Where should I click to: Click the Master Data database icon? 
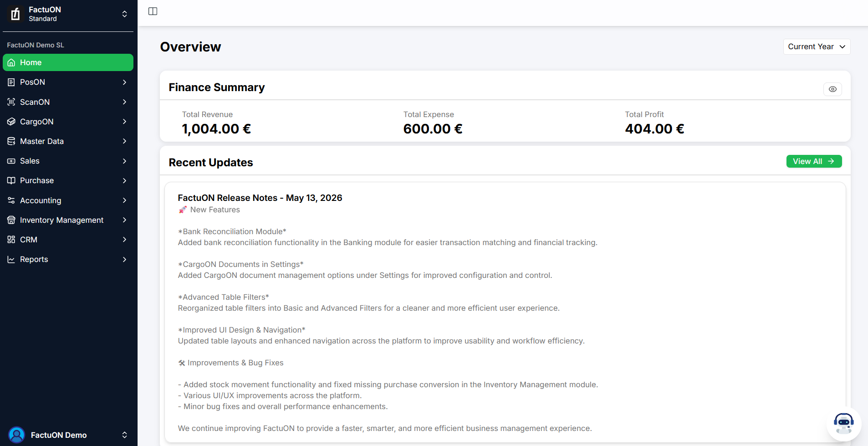tap(11, 141)
